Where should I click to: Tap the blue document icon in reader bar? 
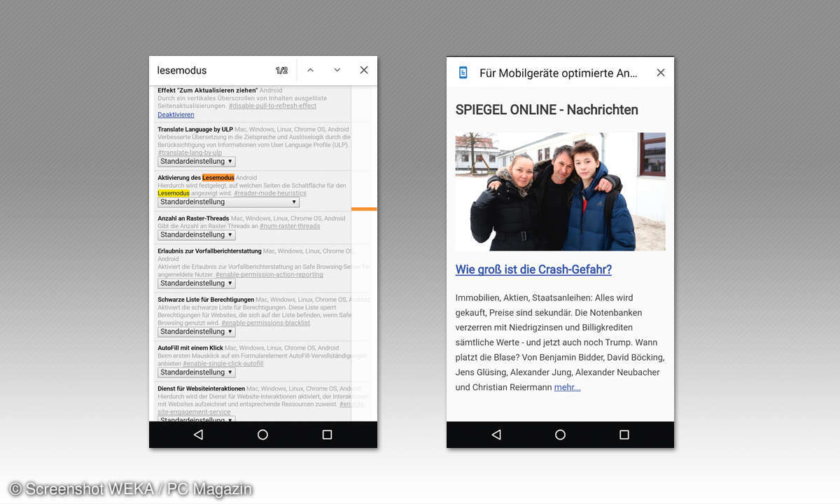[x=463, y=73]
